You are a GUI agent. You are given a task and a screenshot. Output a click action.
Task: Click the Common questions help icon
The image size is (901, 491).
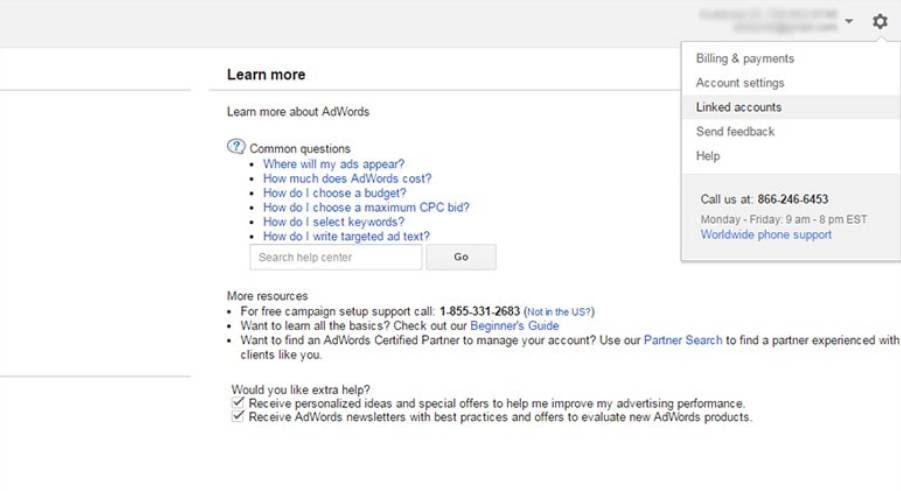point(236,147)
